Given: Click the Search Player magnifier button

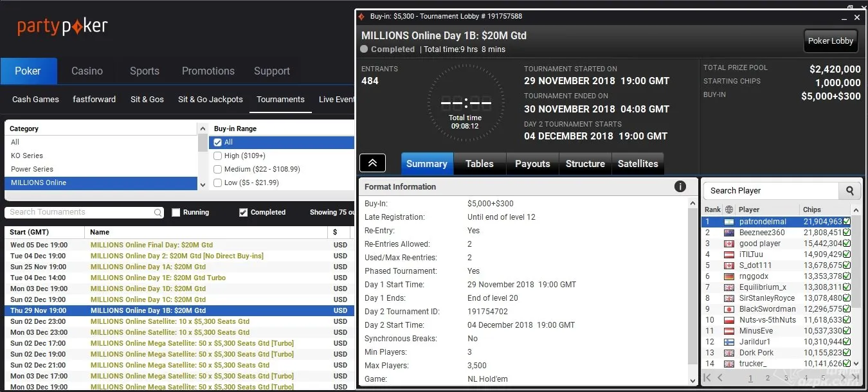Looking at the screenshot, I should pos(849,191).
